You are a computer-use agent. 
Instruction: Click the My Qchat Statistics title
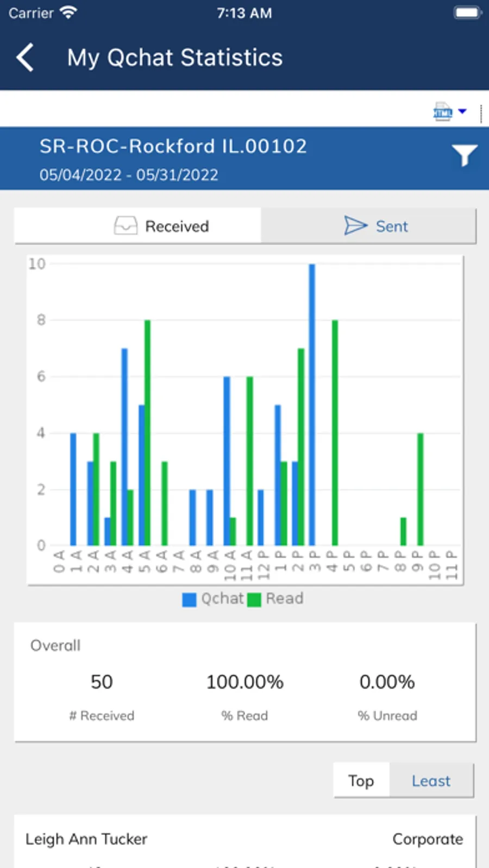click(x=175, y=58)
